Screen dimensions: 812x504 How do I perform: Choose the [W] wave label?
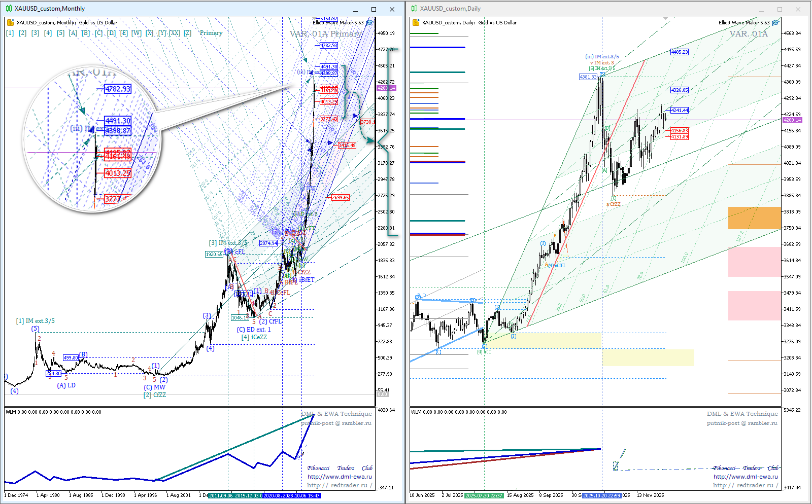click(x=137, y=33)
